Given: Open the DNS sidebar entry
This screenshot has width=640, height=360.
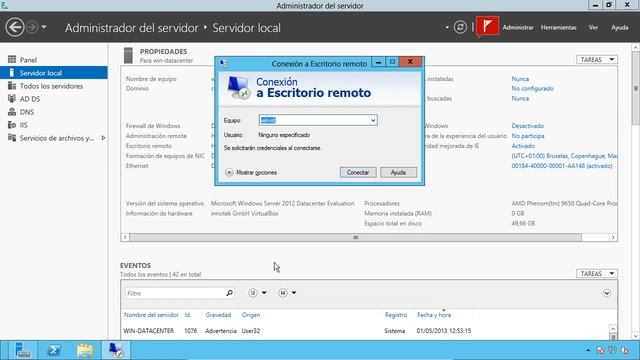Looking at the screenshot, I should coord(54,112).
